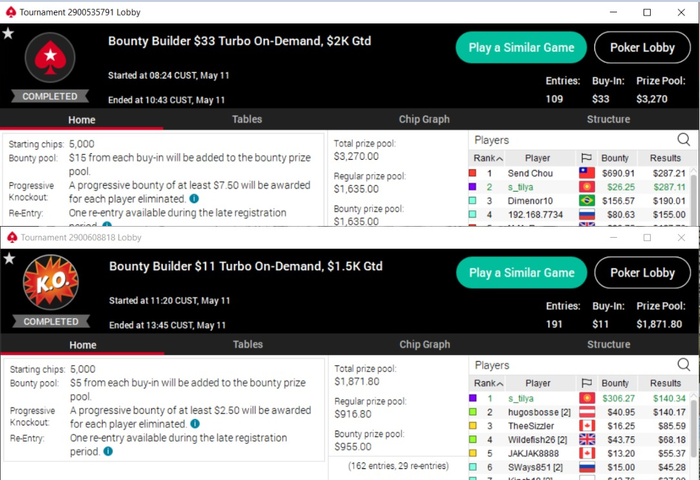Viewport: 700px width, 480px height.
Task: Click PokerStars spade logo in $33 tournament header
Action: click(50, 58)
